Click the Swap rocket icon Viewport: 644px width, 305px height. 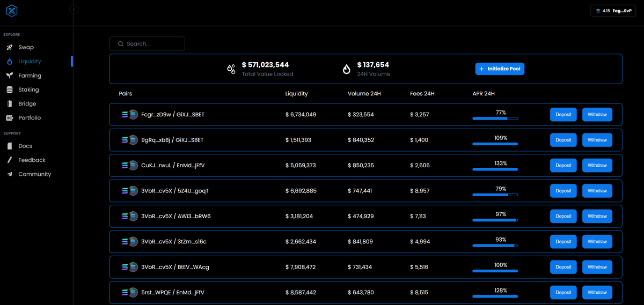pyautogui.click(x=10, y=48)
